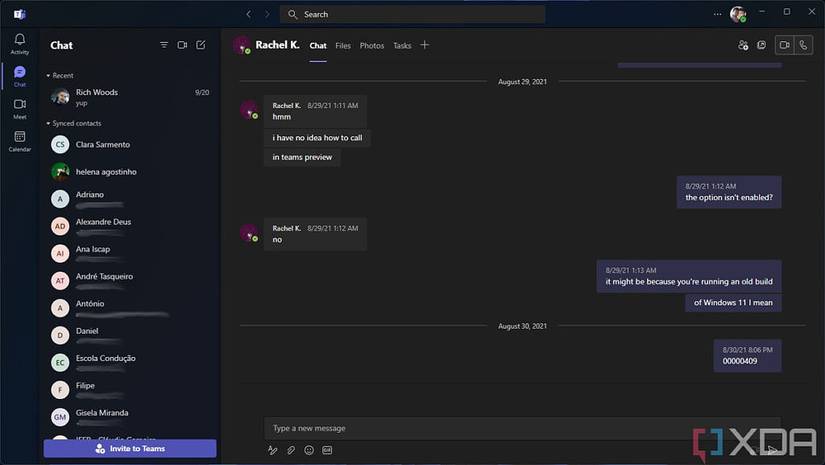Image resolution: width=825 pixels, height=465 pixels.
Task: Click the 'hmm' message from Rachel K.
Action: click(315, 111)
